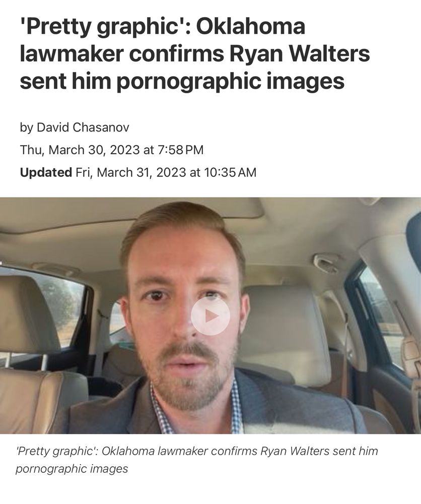Screen dimensions: 421x504
Task: Select 'pornographic images' in the caption's second line
Action: coord(72,469)
